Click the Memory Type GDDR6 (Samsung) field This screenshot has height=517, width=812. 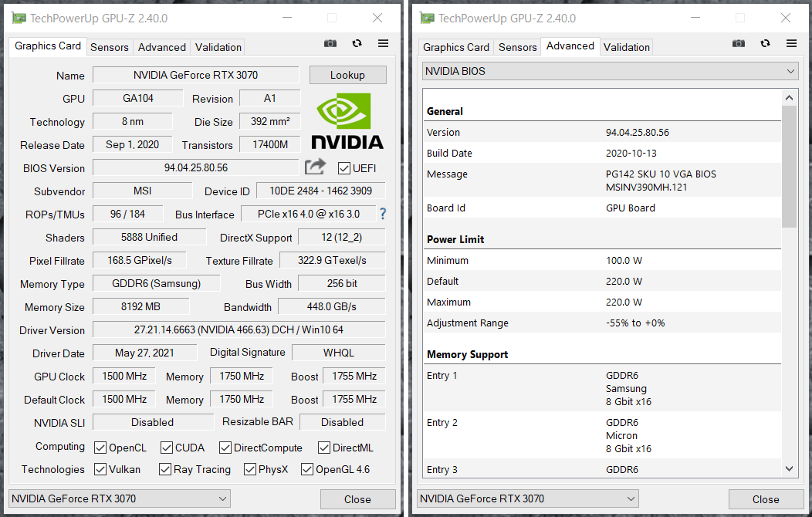(157, 284)
